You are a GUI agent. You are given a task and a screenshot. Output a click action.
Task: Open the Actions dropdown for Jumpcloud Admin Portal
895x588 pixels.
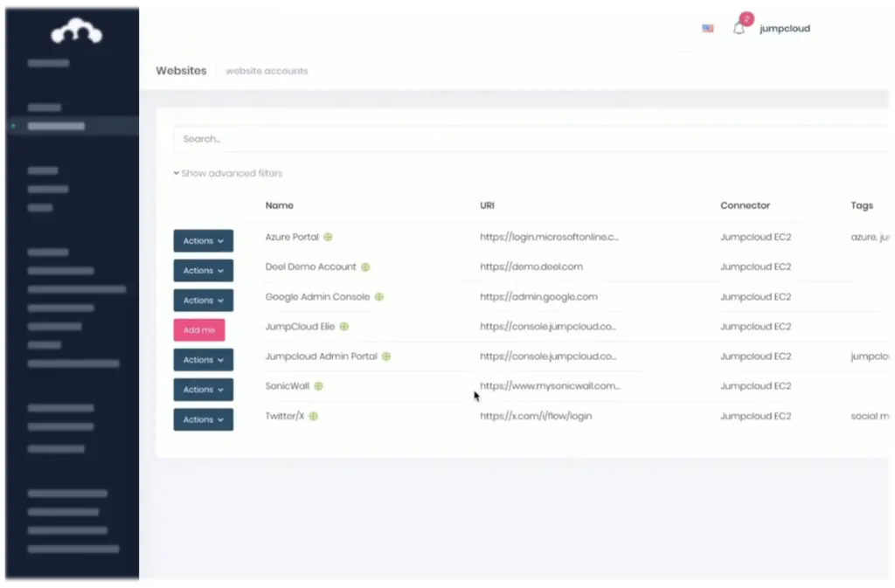pos(203,360)
